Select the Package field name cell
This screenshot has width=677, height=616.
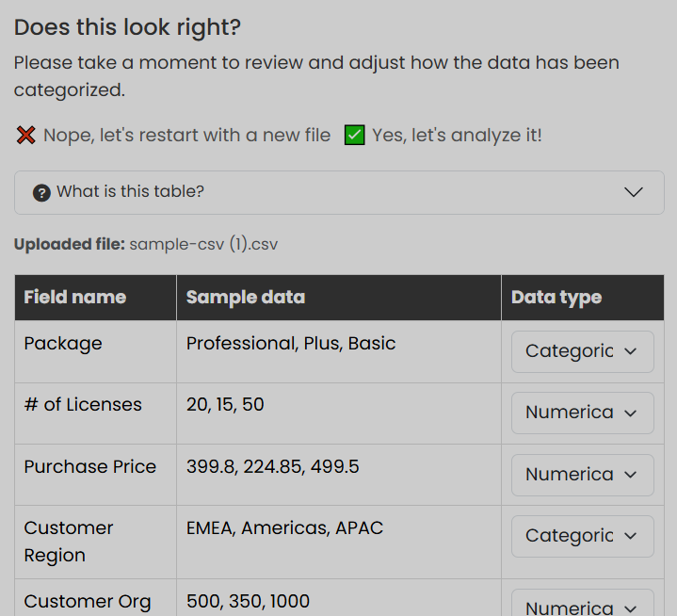pos(63,344)
